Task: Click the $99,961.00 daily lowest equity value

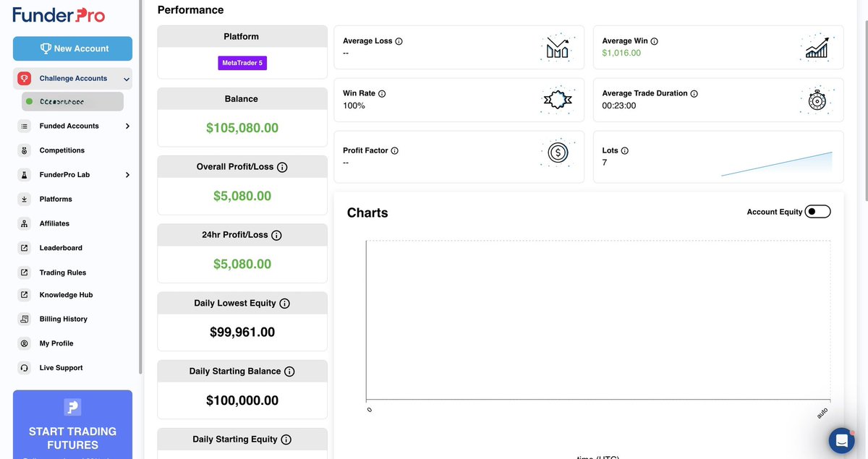Action: tap(242, 333)
